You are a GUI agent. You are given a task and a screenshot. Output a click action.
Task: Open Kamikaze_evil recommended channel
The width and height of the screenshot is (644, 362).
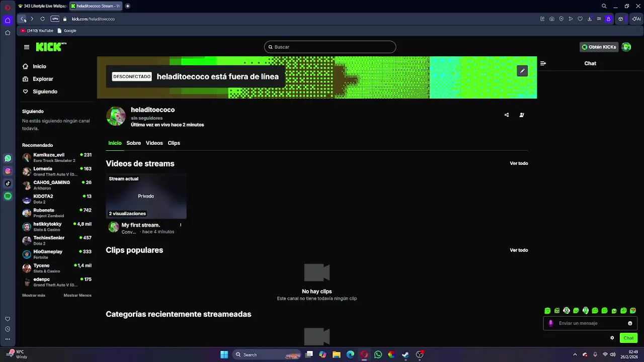57,157
